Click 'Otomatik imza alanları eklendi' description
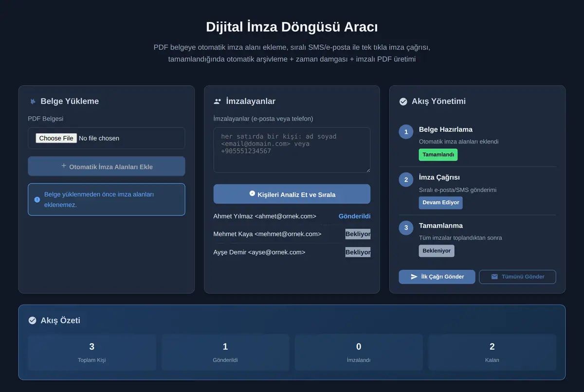Image resolution: width=584 pixels, height=392 pixels. tap(458, 142)
